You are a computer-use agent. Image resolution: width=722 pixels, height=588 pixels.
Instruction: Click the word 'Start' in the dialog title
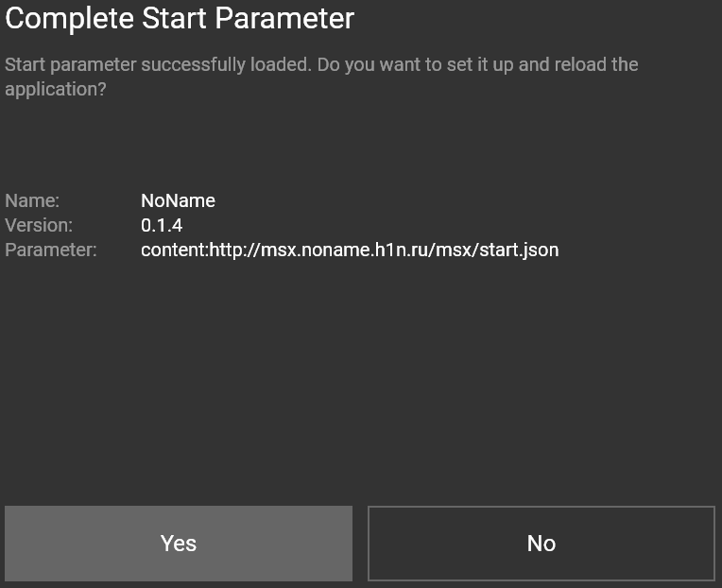[x=174, y=19]
